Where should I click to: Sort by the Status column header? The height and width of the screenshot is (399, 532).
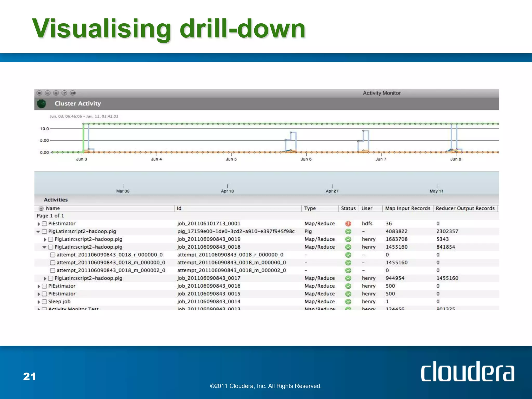tap(348, 208)
